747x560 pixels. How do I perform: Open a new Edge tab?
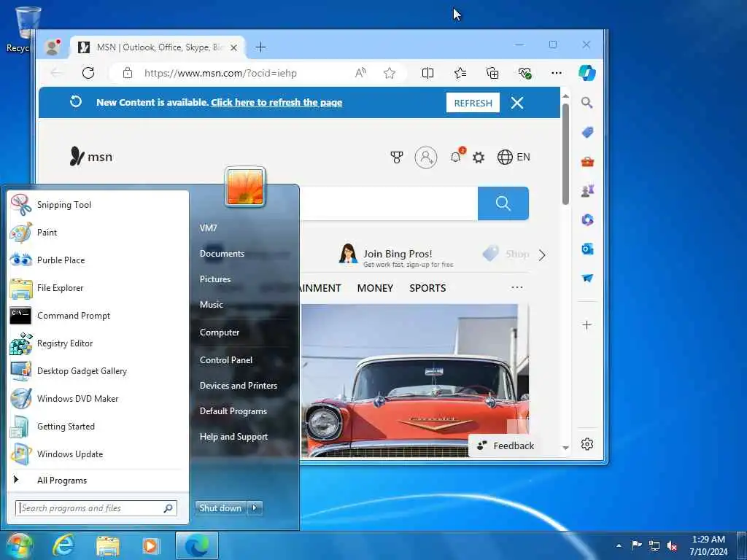click(260, 47)
